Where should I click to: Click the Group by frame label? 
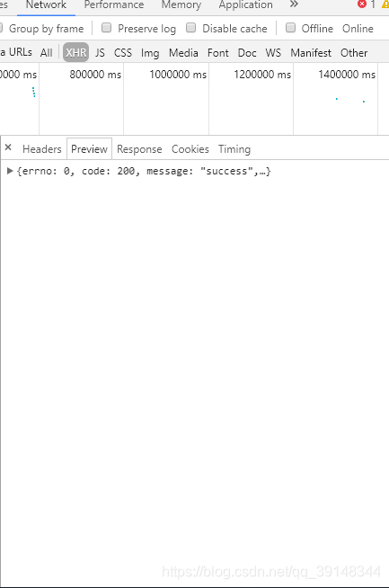[46, 29]
